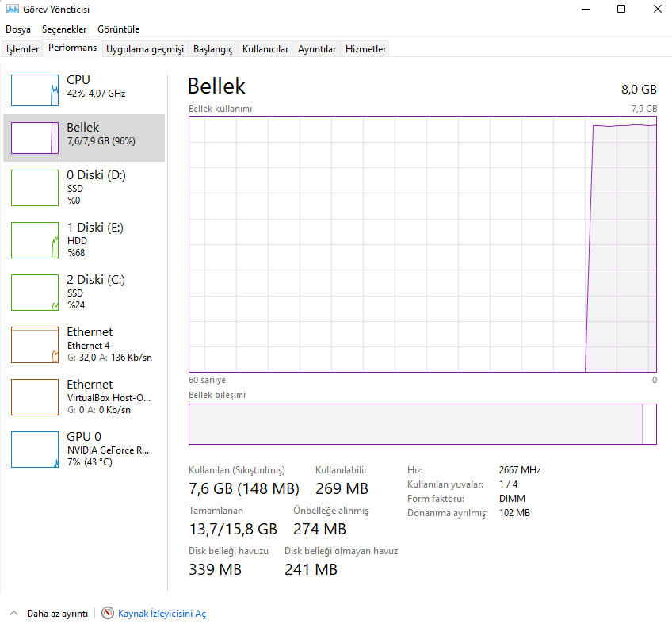Select the Performans tab

coord(72,48)
